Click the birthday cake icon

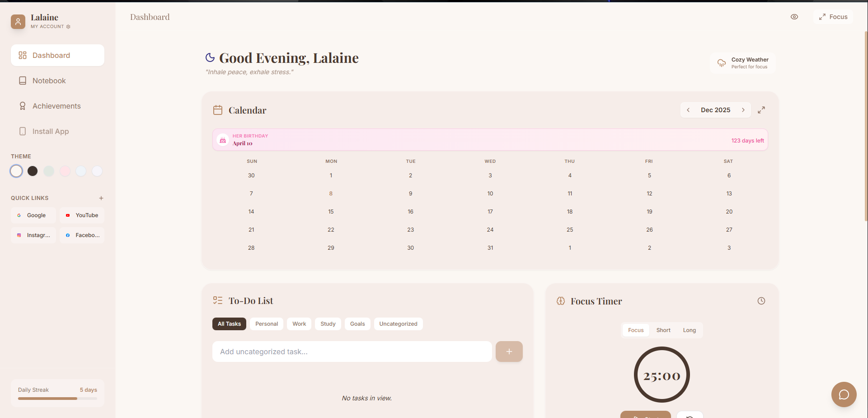223,140
